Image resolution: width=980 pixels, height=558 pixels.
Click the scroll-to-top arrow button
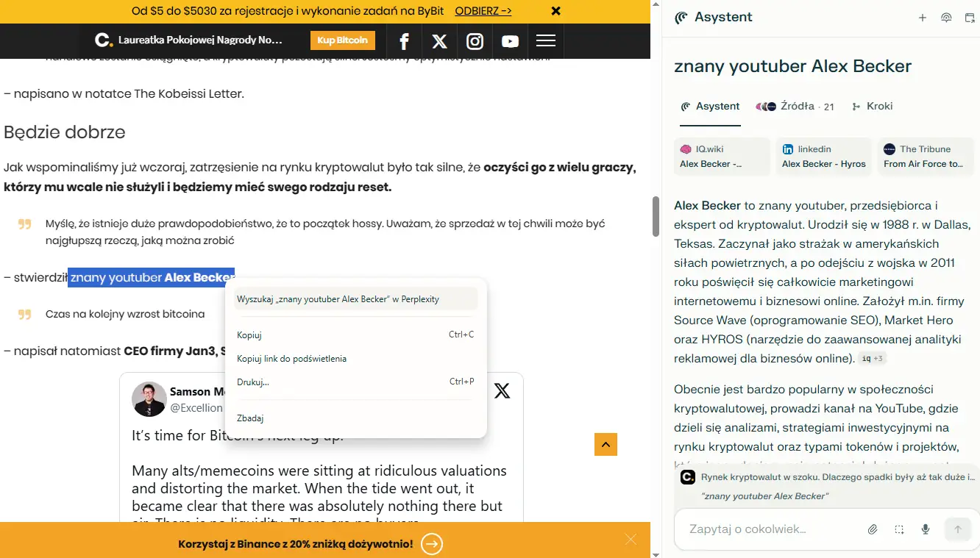[x=606, y=444]
